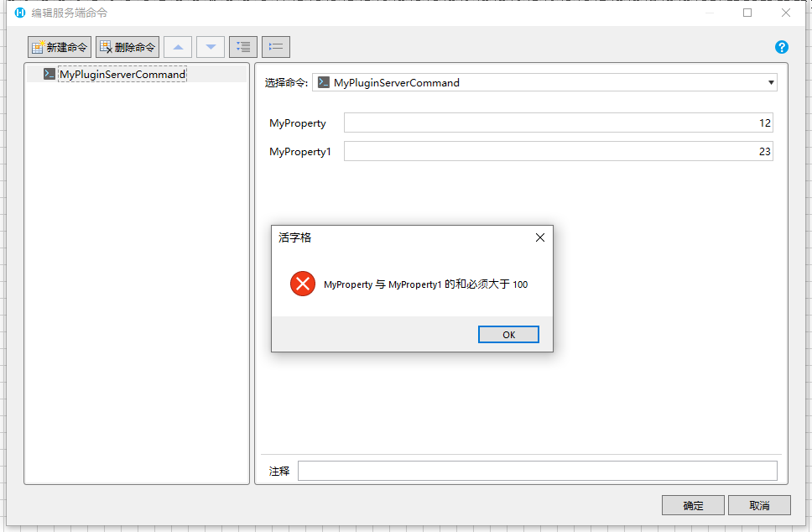Click OK in the 活字格 error dialog
The height and width of the screenshot is (532, 812).
pos(508,335)
